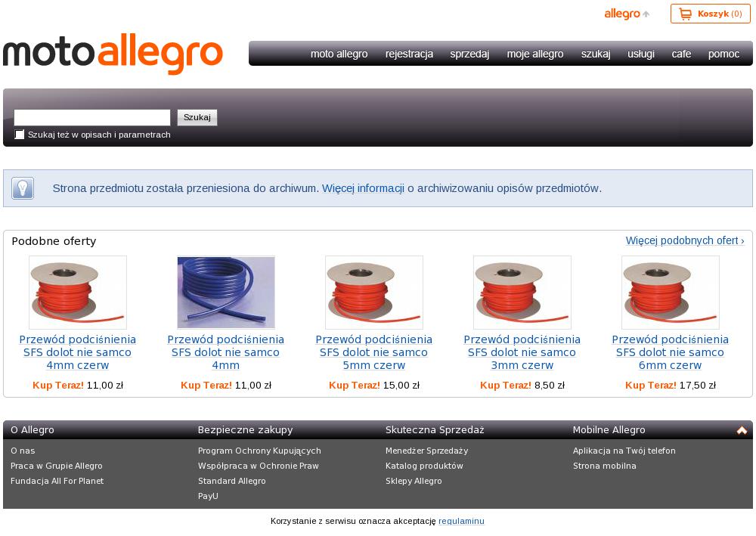Open the 'moje allegro' menu item

[535, 54]
